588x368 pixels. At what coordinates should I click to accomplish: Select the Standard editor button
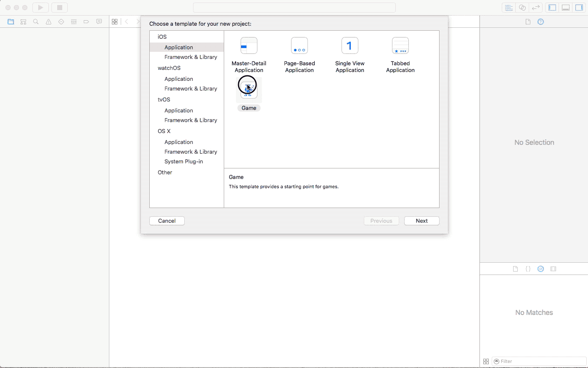[509, 8]
